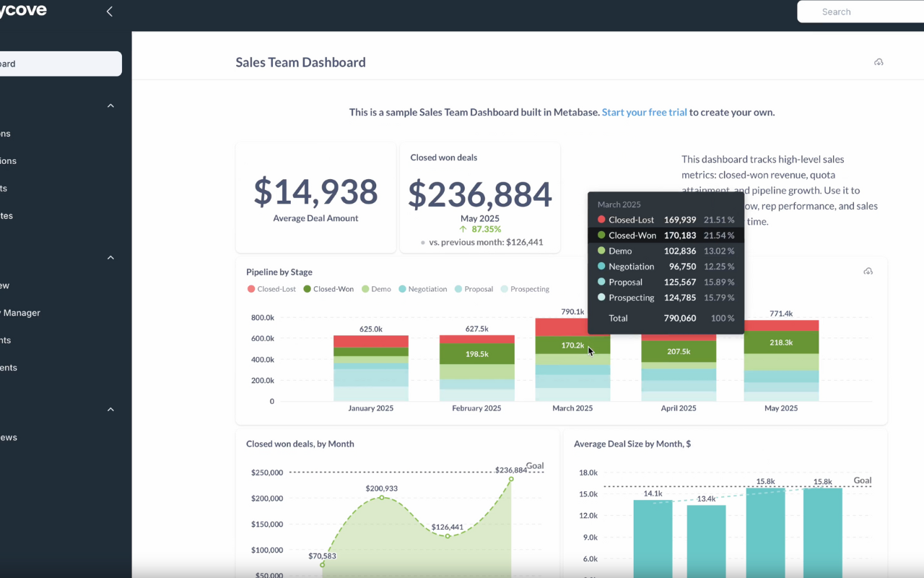Open the highlighted Dashboard item in sidebar
Screen dimensions: 924x578
point(58,64)
